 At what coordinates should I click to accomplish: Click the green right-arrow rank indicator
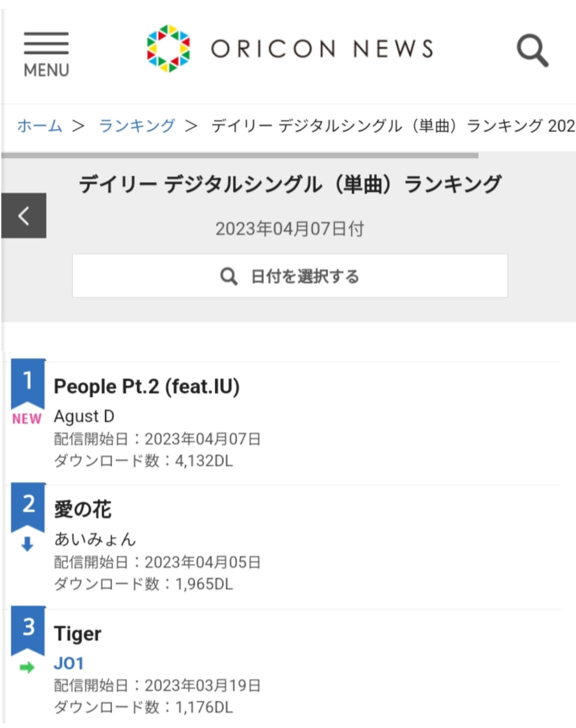tap(28, 667)
